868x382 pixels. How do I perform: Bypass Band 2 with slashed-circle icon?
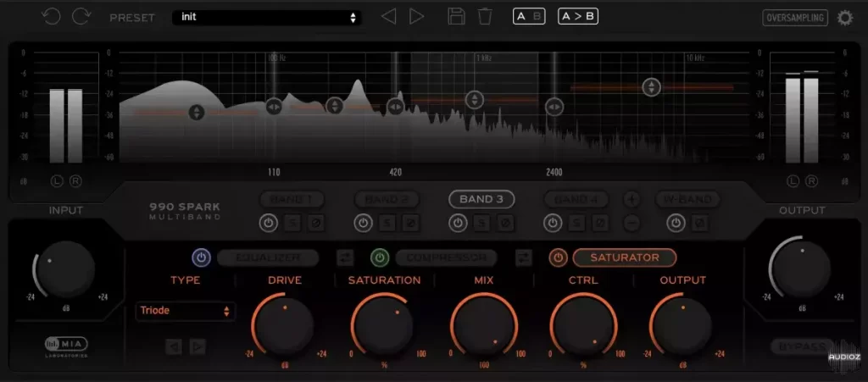pos(411,224)
